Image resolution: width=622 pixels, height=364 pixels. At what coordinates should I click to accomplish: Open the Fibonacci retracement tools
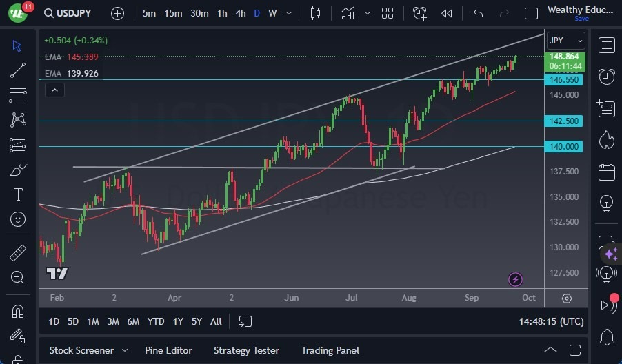17,95
